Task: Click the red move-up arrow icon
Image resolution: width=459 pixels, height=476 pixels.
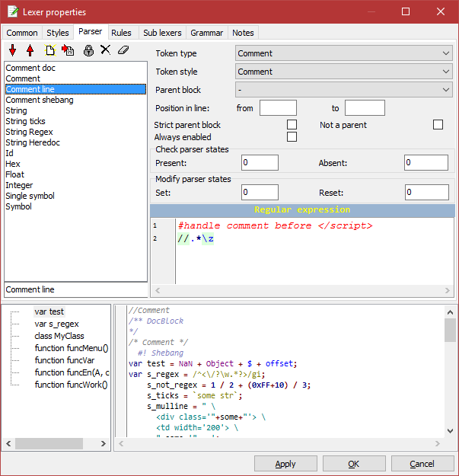Action: [30, 50]
